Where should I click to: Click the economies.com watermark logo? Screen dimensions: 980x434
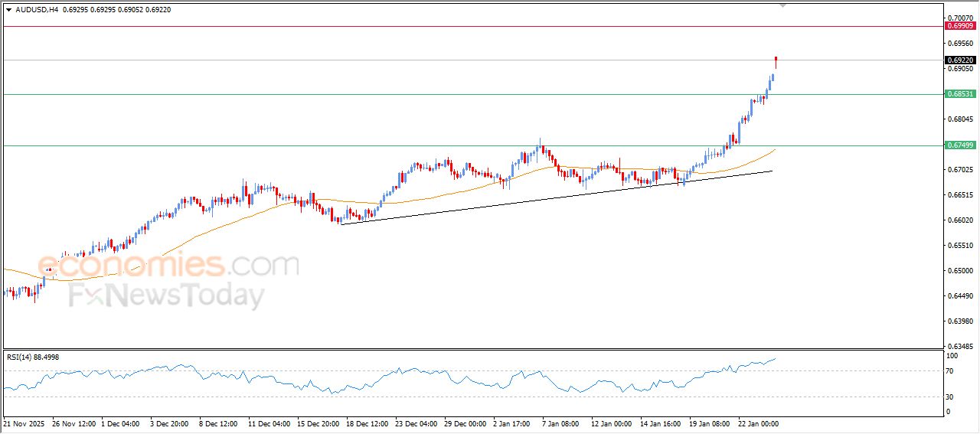click(168, 266)
